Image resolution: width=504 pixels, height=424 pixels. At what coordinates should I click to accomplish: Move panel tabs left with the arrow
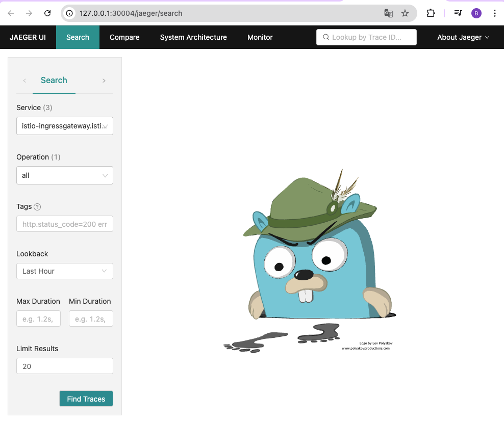[25, 81]
